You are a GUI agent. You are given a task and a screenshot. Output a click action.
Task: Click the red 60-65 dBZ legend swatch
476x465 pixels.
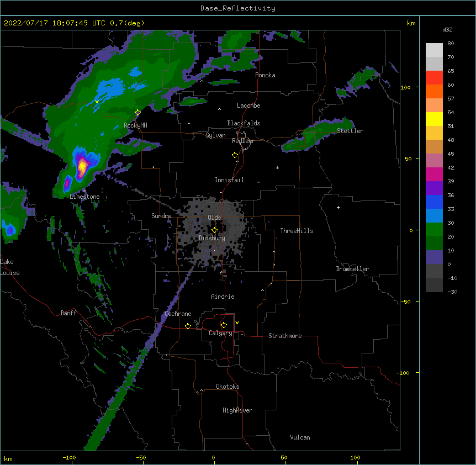point(434,78)
